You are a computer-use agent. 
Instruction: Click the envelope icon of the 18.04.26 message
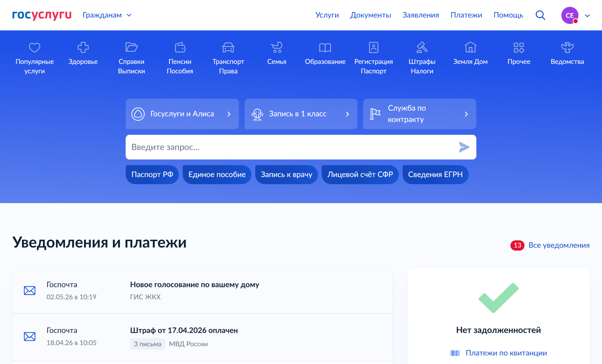pyautogui.click(x=29, y=336)
